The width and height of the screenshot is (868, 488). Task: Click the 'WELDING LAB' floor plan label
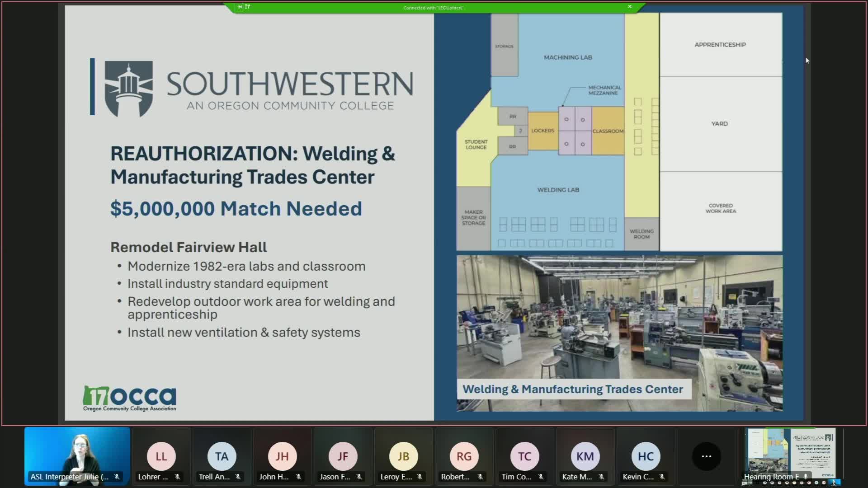pos(558,190)
